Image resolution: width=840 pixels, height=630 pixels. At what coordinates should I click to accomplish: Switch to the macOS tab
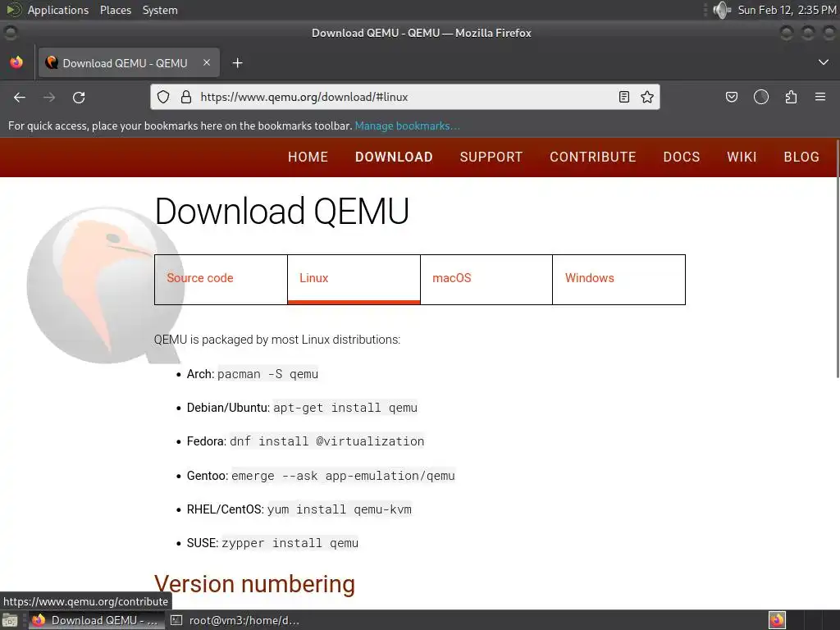click(486, 279)
